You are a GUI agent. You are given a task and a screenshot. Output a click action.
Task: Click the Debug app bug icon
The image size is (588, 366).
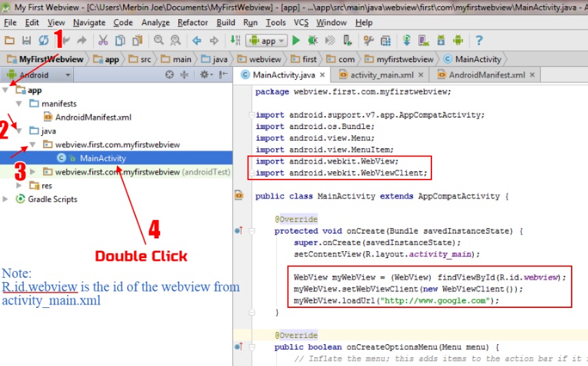click(x=312, y=40)
